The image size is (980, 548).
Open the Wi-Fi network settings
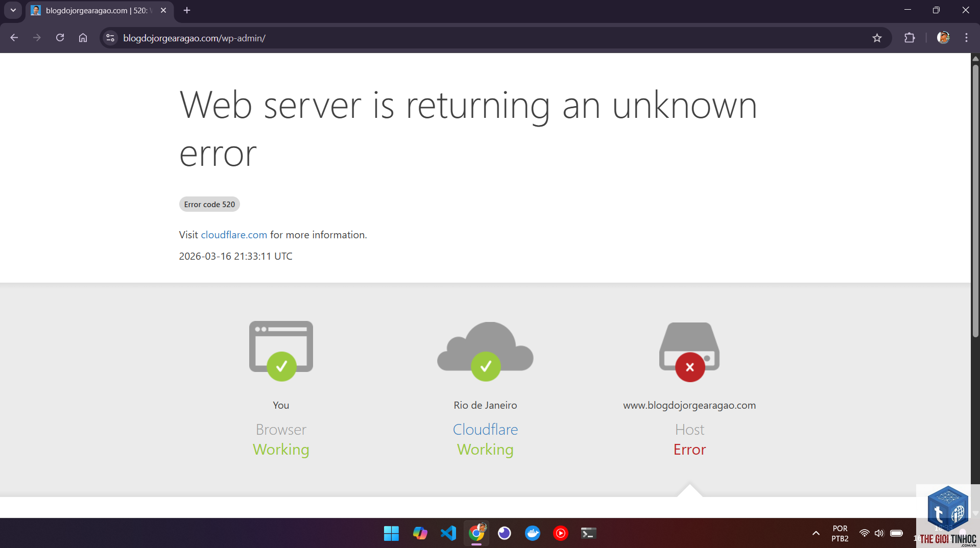coord(864,533)
